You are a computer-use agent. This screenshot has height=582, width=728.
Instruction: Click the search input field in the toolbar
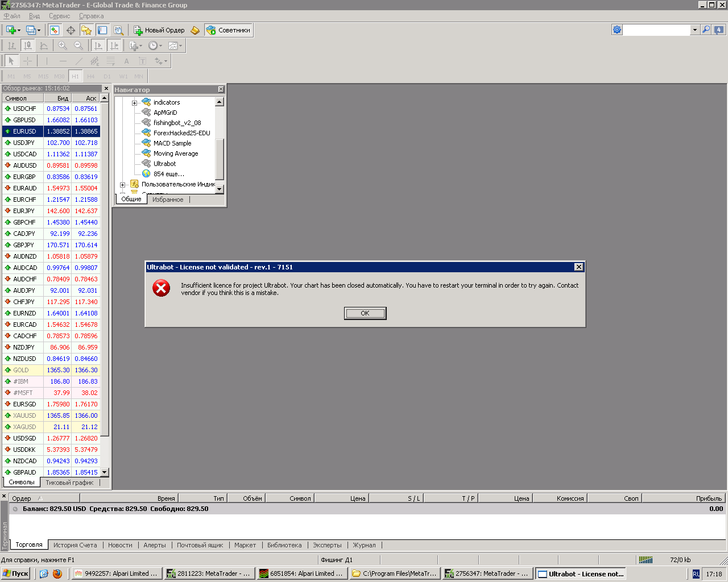(657, 30)
